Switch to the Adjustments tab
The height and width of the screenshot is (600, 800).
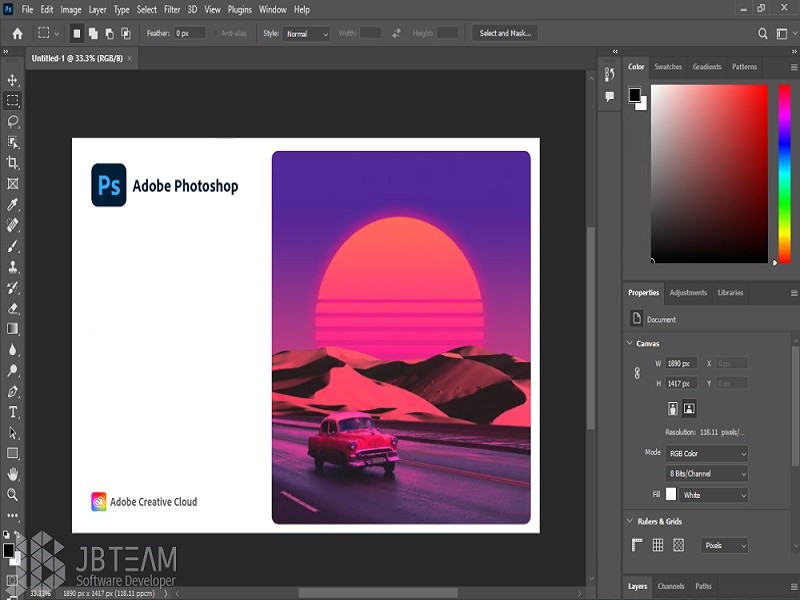[688, 293]
